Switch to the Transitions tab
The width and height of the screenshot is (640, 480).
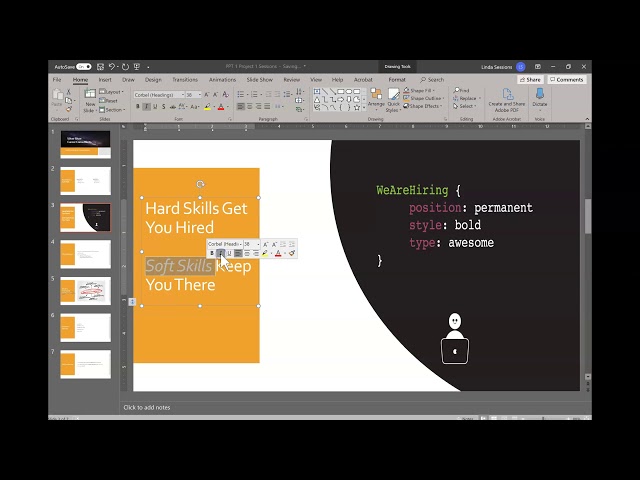click(185, 80)
